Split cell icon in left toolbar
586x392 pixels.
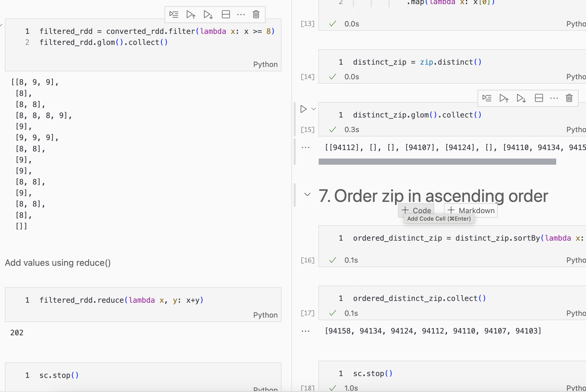225,14
